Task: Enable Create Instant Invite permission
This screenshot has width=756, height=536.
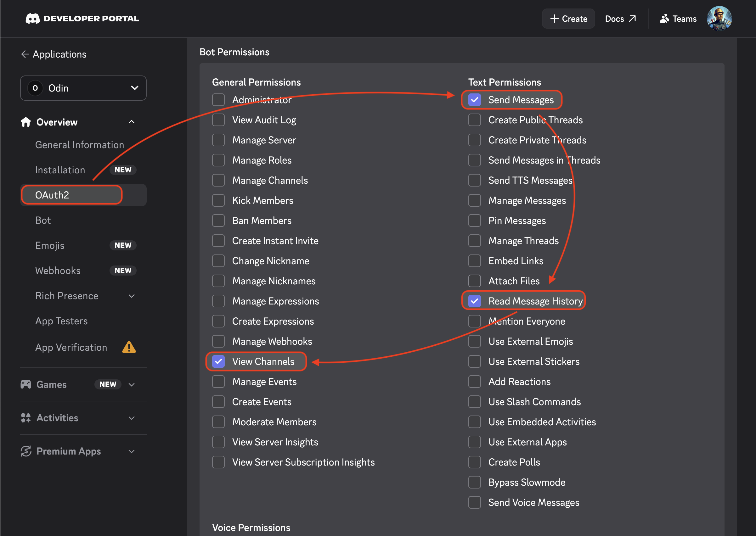Action: click(x=218, y=241)
